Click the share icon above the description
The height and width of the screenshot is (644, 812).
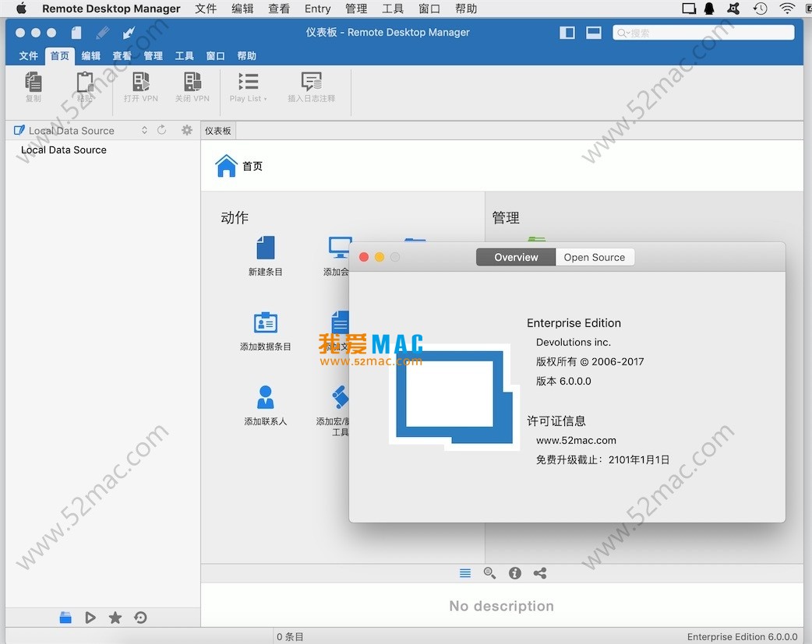click(x=540, y=573)
